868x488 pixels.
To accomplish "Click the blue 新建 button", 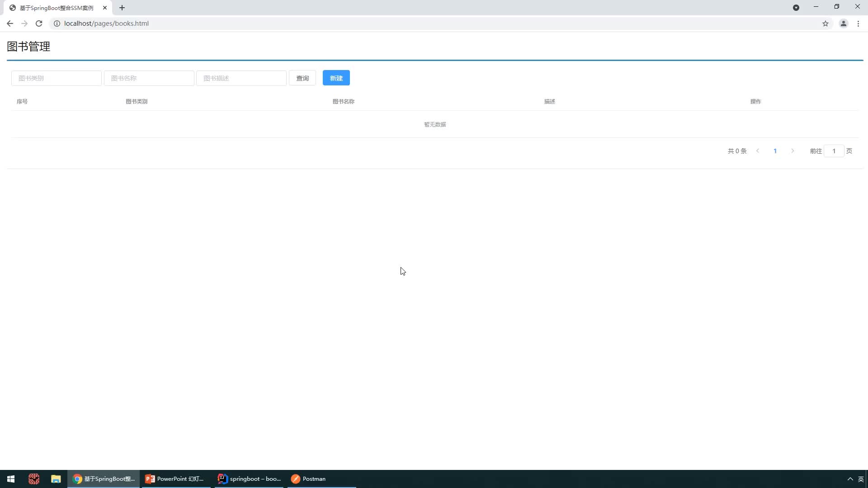I will (336, 78).
